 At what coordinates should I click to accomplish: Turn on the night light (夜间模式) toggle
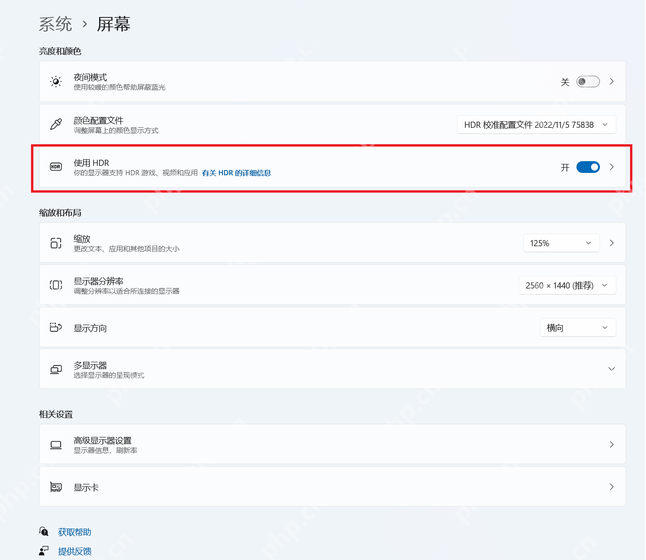click(x=587, y=82)
